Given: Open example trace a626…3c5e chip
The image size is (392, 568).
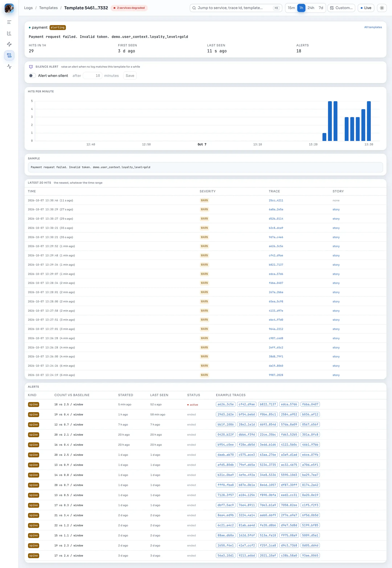Looking at the screenshot, I should 225,404.
